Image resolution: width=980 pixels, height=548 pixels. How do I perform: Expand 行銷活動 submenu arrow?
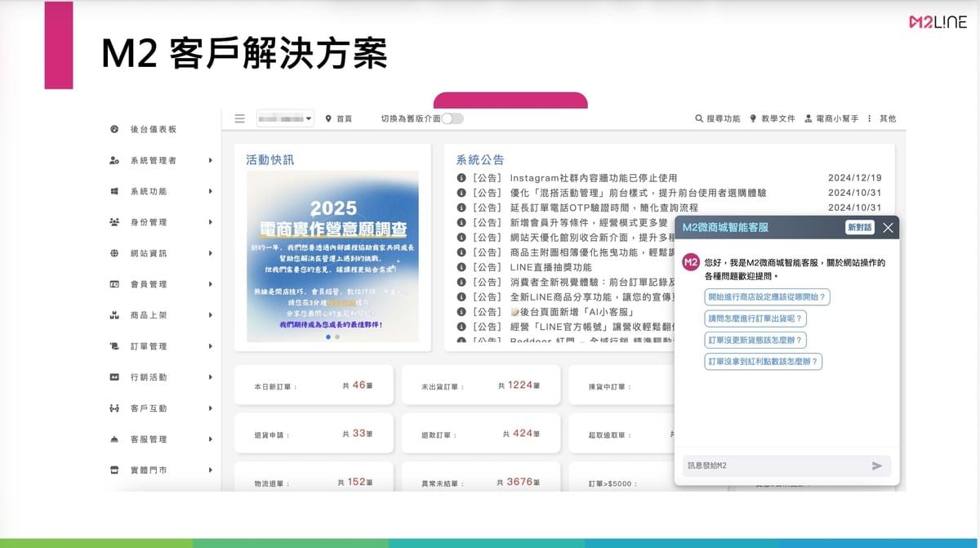coord(210,377)
